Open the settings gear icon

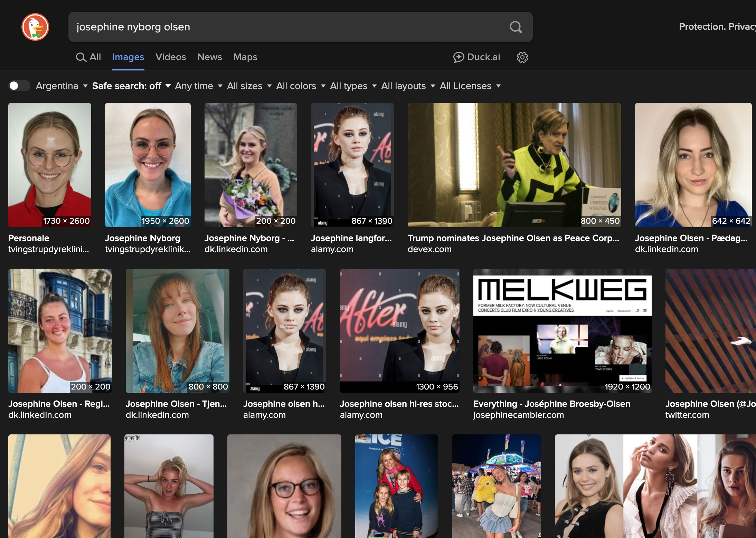coord(522,57)
